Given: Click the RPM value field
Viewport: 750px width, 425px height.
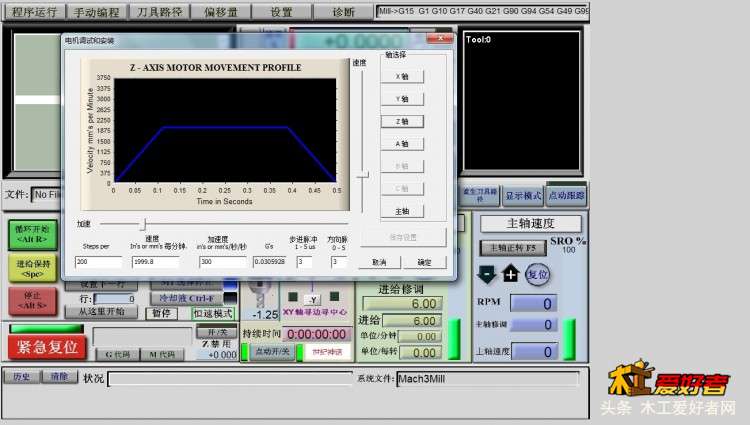Looking at the screenshot, I should (x=533, y=304).
